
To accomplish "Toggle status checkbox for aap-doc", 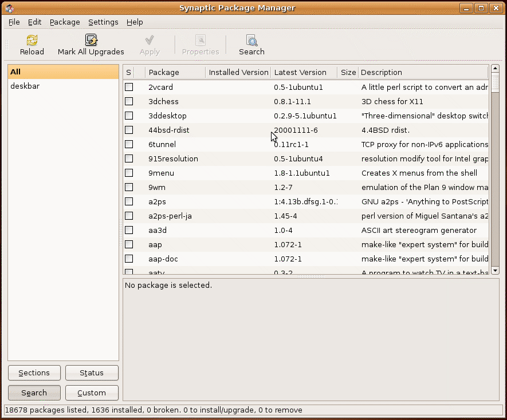I will coord(129,259).
